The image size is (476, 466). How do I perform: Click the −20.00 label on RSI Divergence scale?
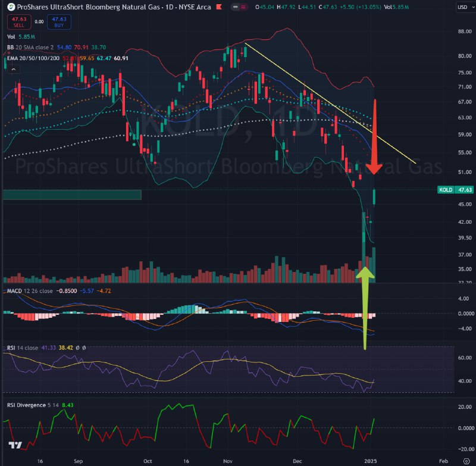[x=466, y=449]
